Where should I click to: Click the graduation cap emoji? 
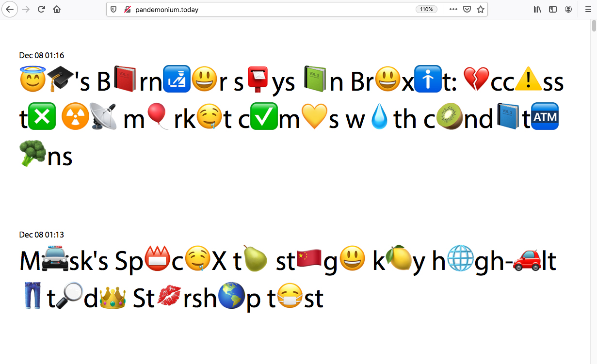tap(61, 79)
